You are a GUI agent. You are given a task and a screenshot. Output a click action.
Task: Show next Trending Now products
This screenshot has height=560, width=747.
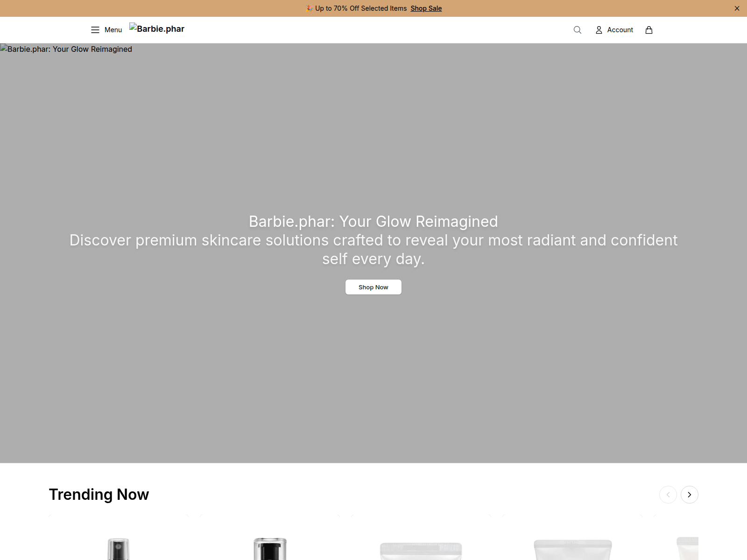[x=690, y=495]
